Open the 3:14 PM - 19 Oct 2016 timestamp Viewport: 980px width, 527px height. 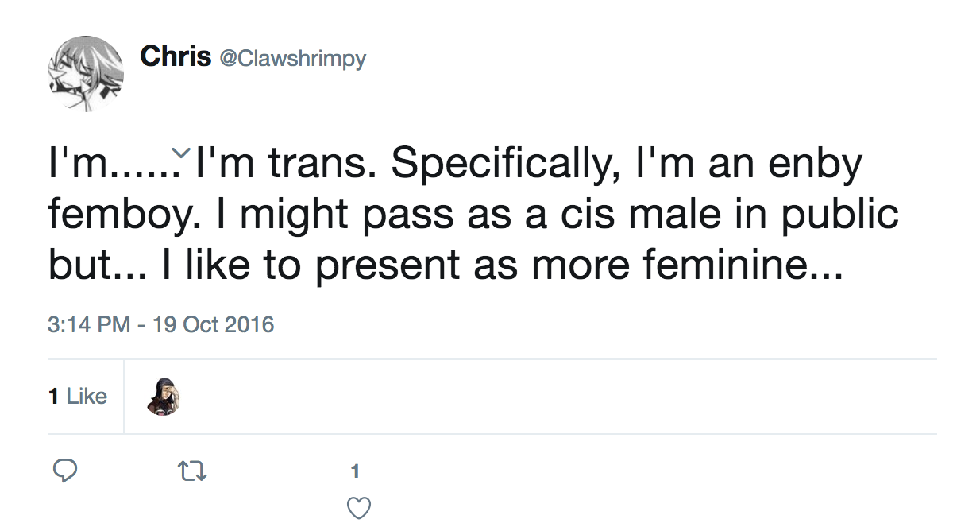click(x=160, y=324)
